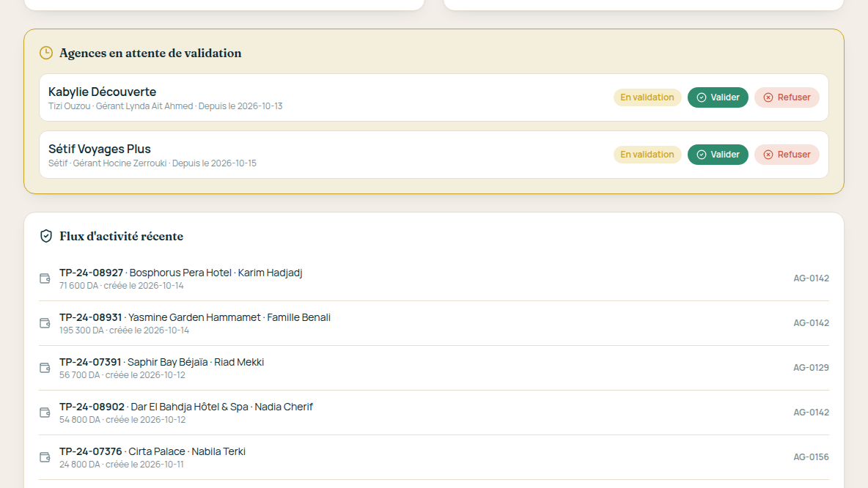Click the 56 700 DA amount line

click(122, 375)
